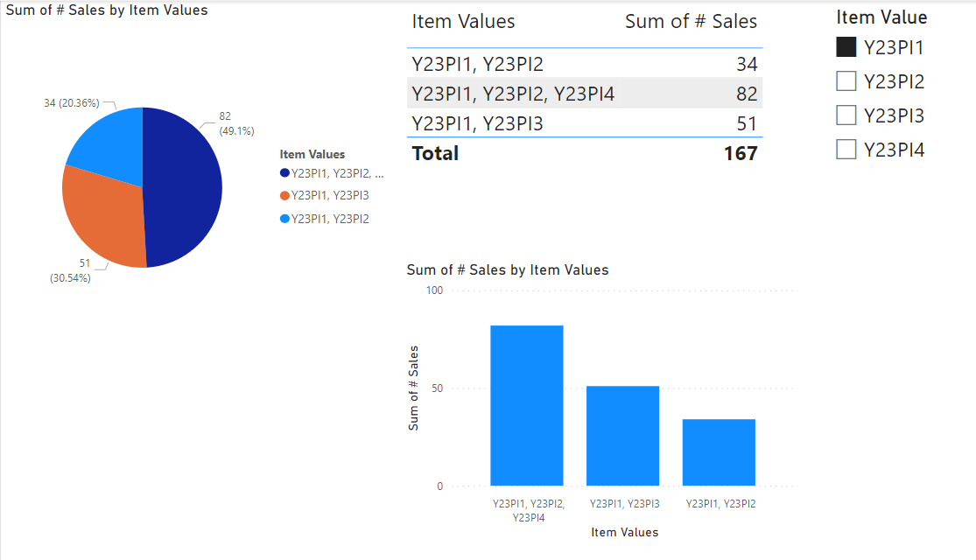The image size is (976, 560).
Task: Click the light blue legend marker for Y23PI1, Y23PI2
Action: tap(284, 219)
